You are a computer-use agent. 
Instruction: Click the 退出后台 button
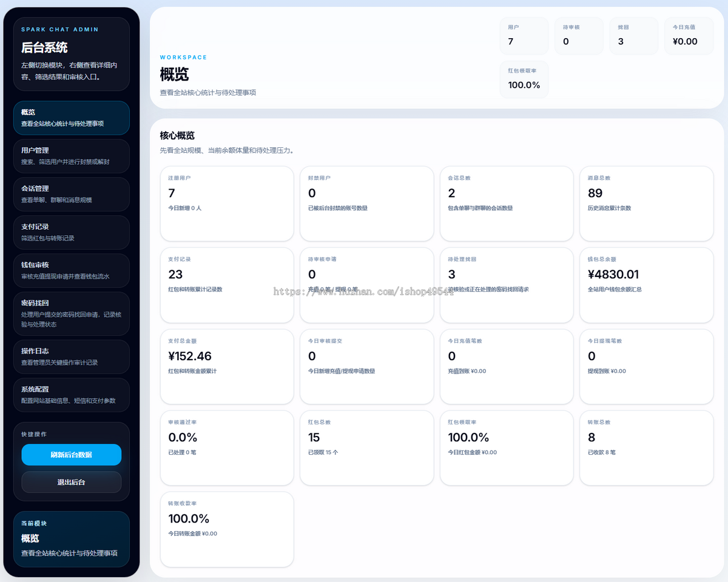point(72,482)
